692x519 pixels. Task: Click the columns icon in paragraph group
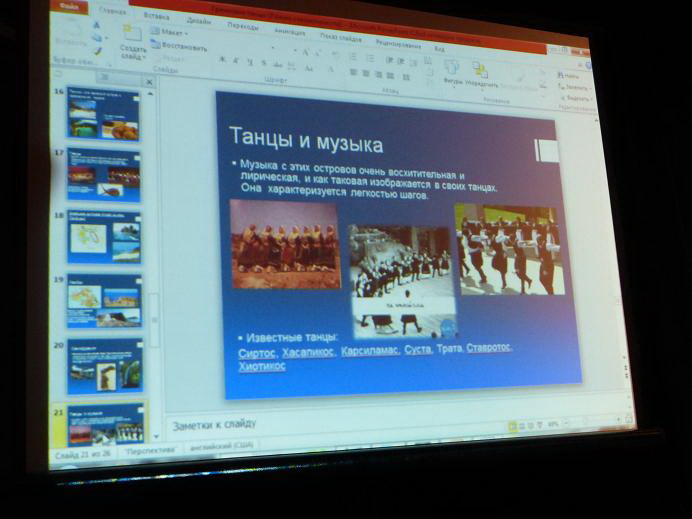[406, 78]
